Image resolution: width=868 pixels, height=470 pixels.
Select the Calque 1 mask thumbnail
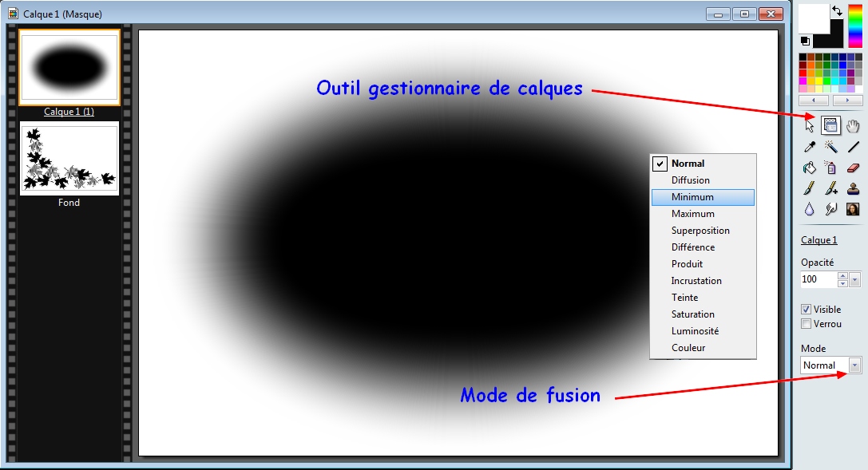coord(69,68)
